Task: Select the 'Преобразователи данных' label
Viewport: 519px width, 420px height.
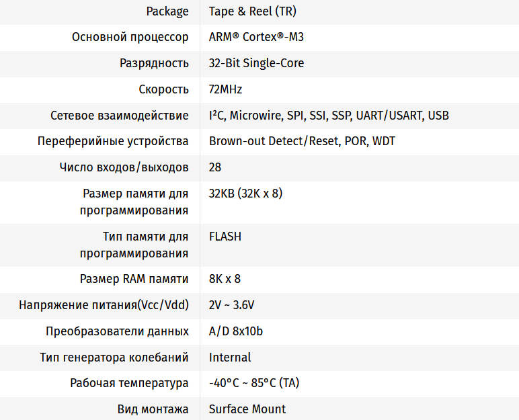Action: point(117,331)
